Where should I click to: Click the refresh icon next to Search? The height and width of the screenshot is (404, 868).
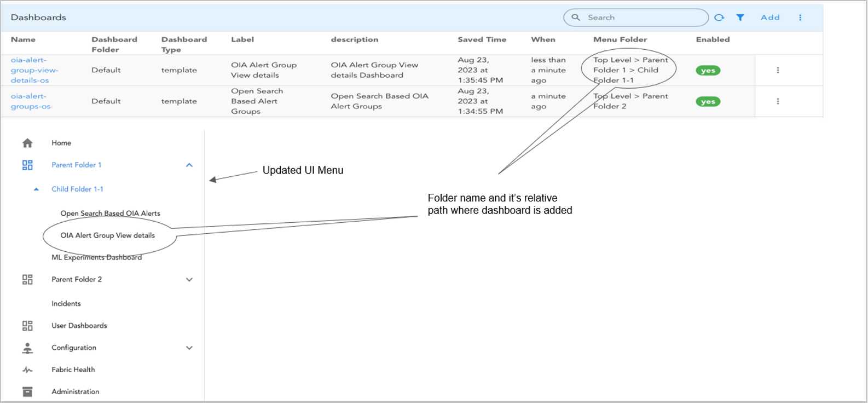(x=719, y=18)
